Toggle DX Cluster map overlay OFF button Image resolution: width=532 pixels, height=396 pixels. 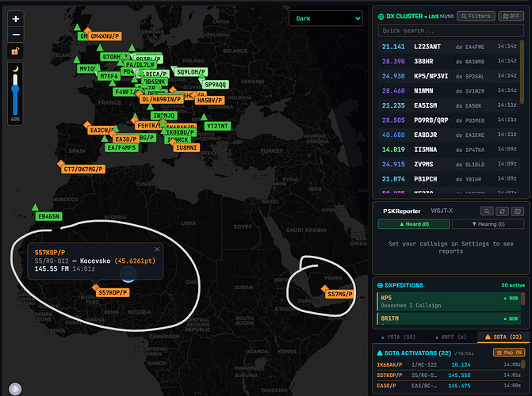tap(511, 16)
